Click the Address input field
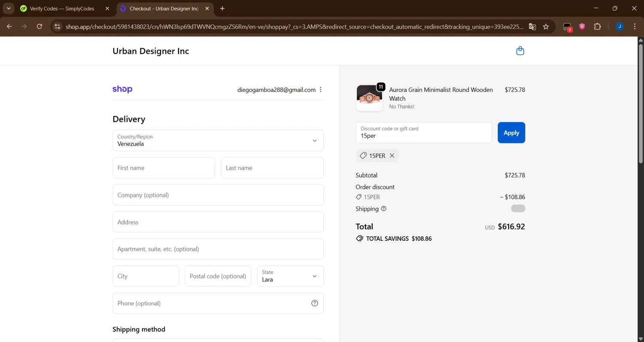The width and height of the screenshot is (644, 342). [218, 222]
